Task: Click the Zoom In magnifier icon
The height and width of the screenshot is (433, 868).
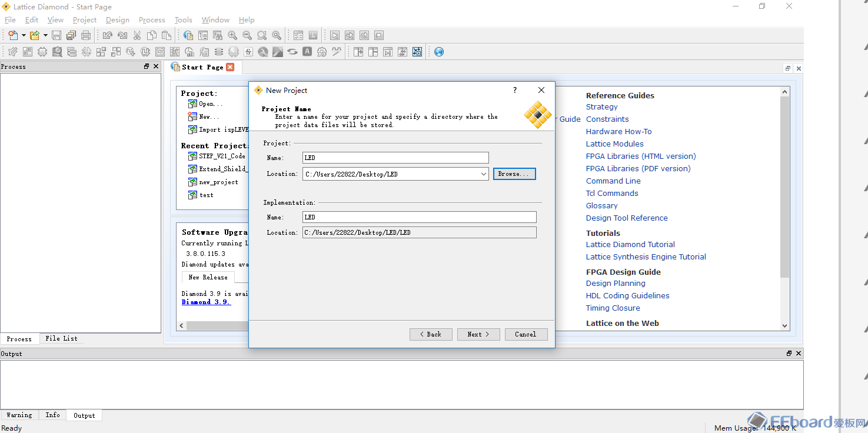Action: point(232,35)
